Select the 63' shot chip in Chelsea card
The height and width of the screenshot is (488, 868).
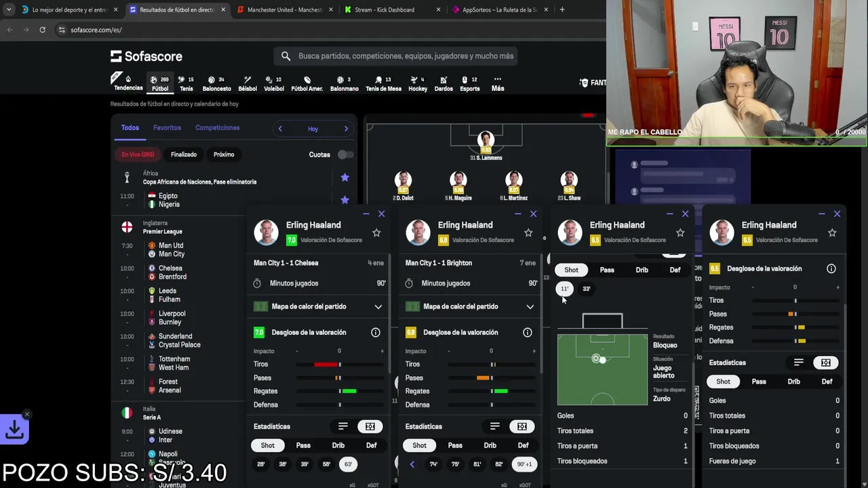point(348,464)
